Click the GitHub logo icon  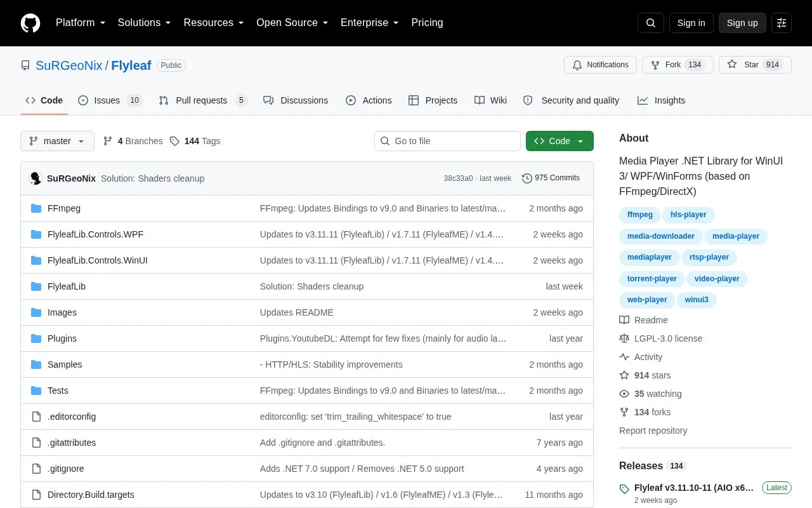pyautogui.click(x=30, y=23)
